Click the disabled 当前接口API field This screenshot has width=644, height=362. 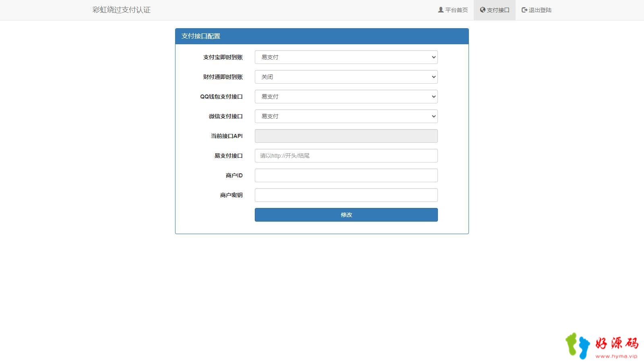click(346, 136)
